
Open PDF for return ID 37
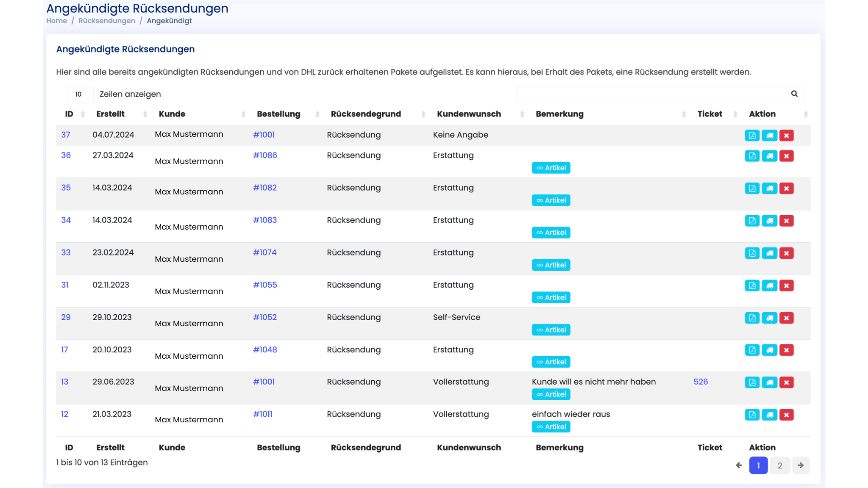click(x=752, y=136)
